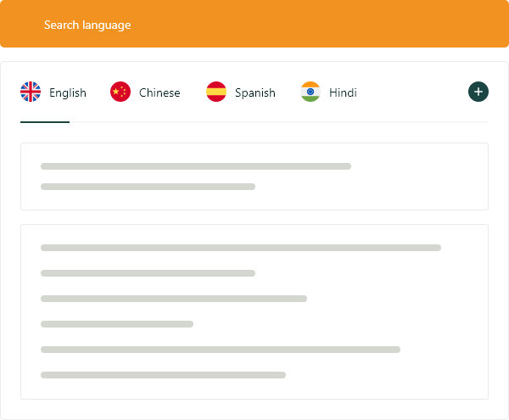Click the China flag icon
The image size is (509, 420).
pos(120,92)
